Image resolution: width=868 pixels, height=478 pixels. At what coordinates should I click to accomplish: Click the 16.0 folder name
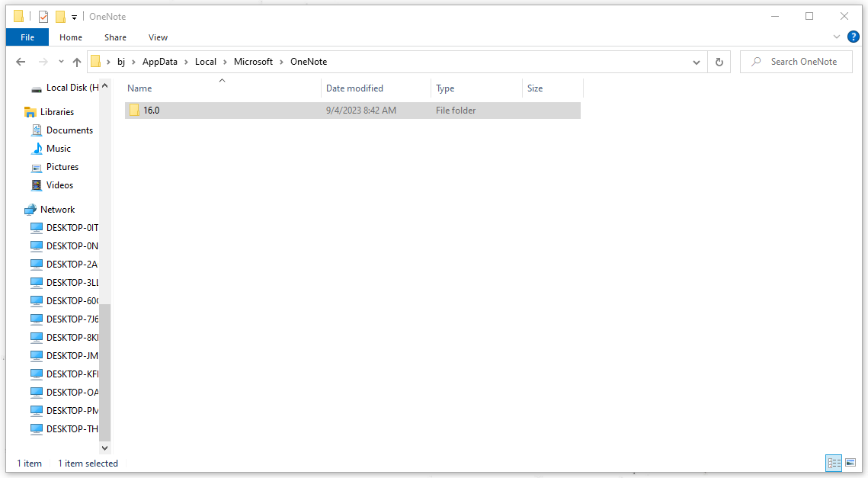click(151, 111)
